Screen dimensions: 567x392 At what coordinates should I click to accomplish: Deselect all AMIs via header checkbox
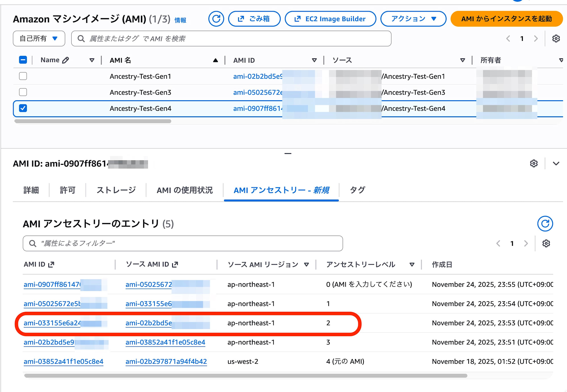(x=23, y=60)
